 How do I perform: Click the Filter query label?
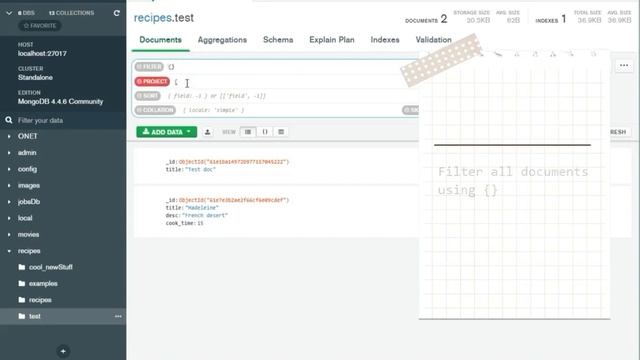pyautogui.click(x=149, y=67)
